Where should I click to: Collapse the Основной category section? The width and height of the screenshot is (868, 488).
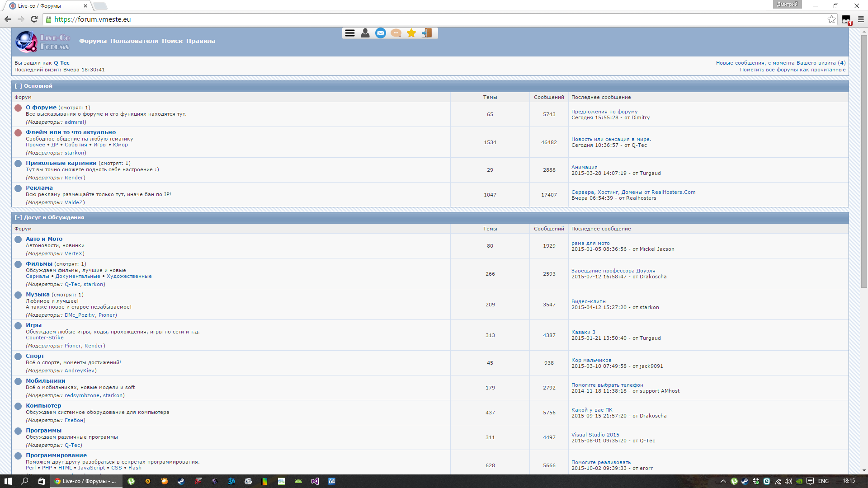click(18, 86)
